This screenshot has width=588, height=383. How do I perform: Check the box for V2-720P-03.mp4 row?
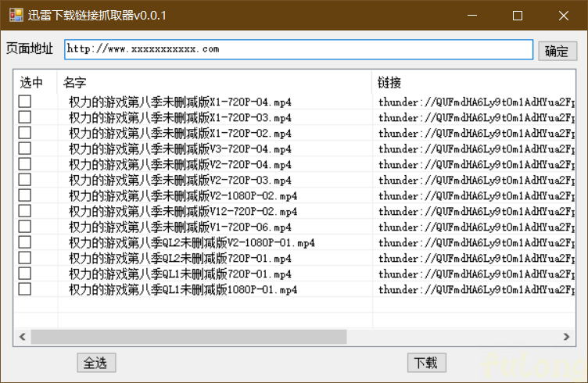[25, 180]
